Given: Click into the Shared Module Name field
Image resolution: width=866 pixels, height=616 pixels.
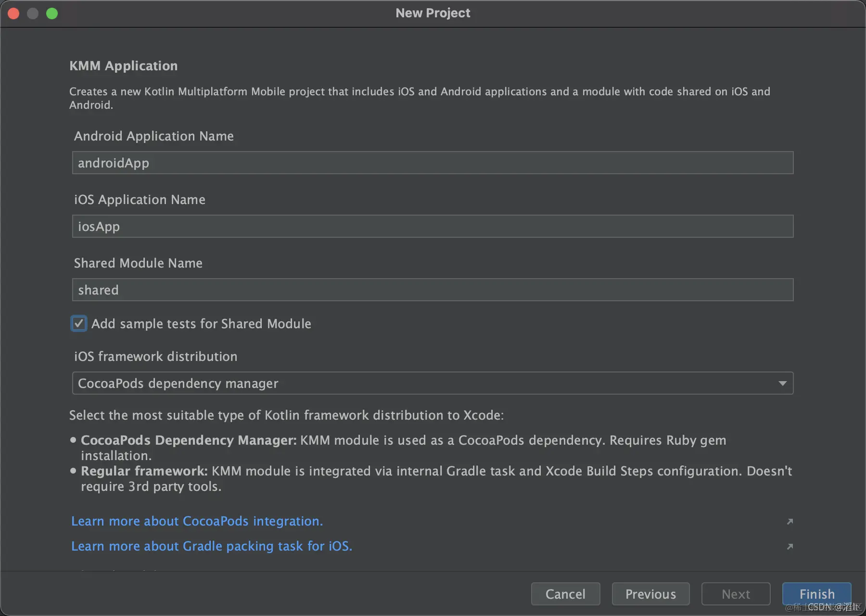Looking at the screenshot, I should click(433, 290).
